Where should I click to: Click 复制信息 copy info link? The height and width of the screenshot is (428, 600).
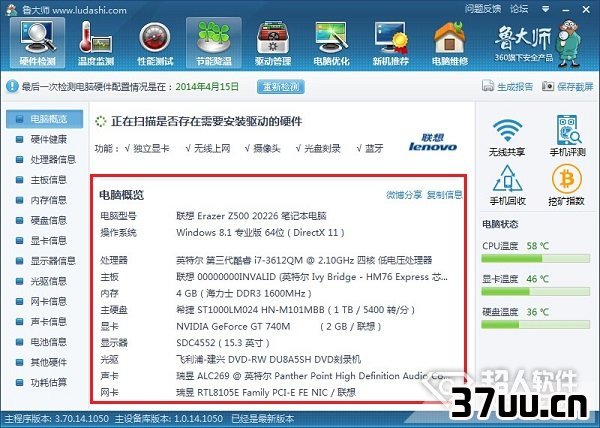[444, 195]
